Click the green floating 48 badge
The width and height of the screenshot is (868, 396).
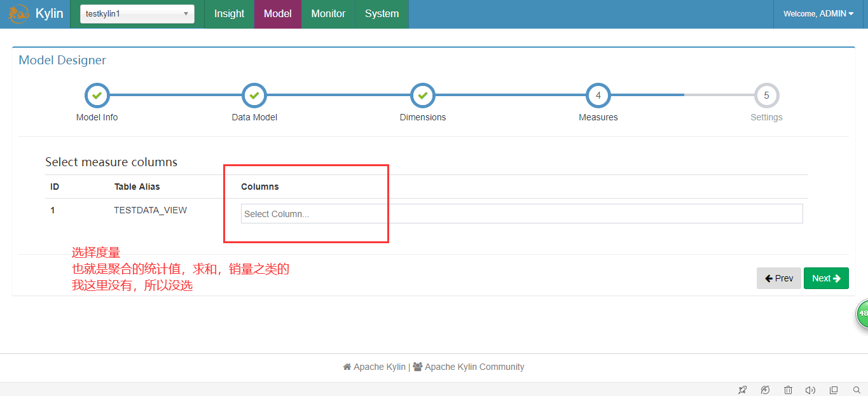pos(862,313)
